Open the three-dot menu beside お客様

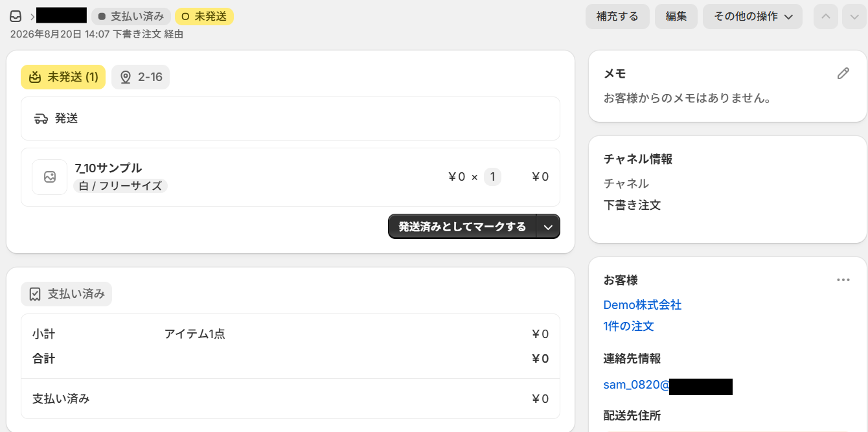pos(843,280)
